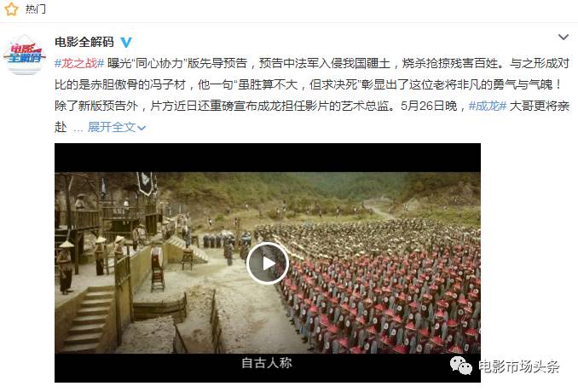This screenshot has width=578, height=392.
Task: Click the drum on the platform in the video
Action: tap(157, 257)
